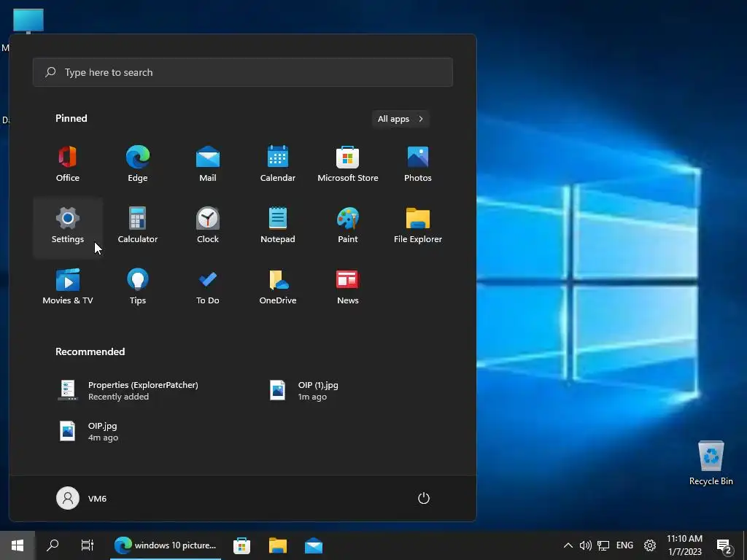The image size is (747, 560).
Task: Open recommended file OIP.jpg
Action: pos(88,432)
